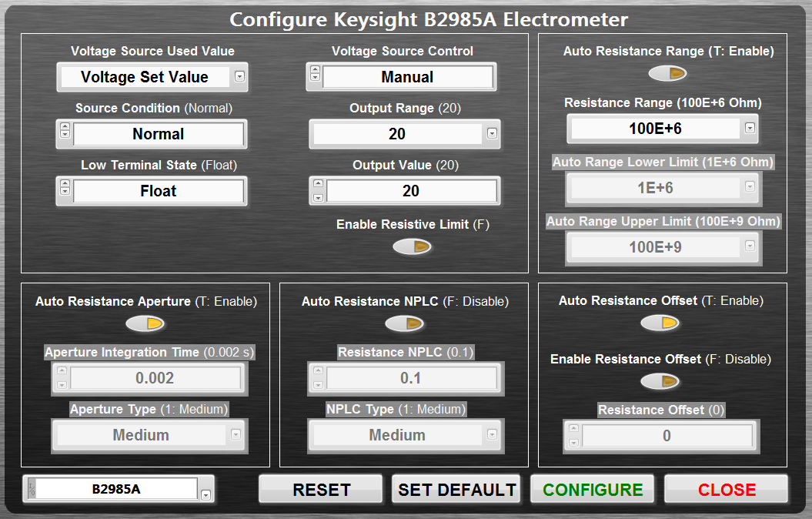Decrease the Aperture Integration Time stepper
Screen dimensions: 812x519
coord(62,385)
